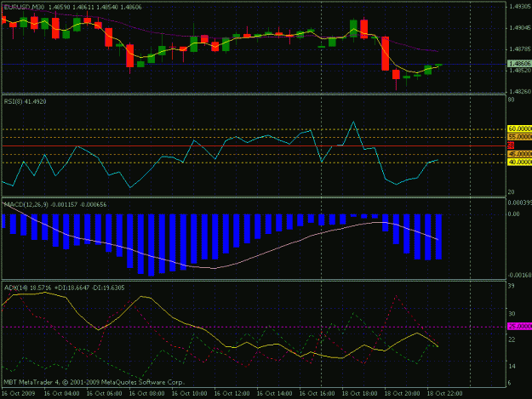This screenshot has width=532, height=399.
Task: Select the RSI 45.0000 level label
Action: 520,154
